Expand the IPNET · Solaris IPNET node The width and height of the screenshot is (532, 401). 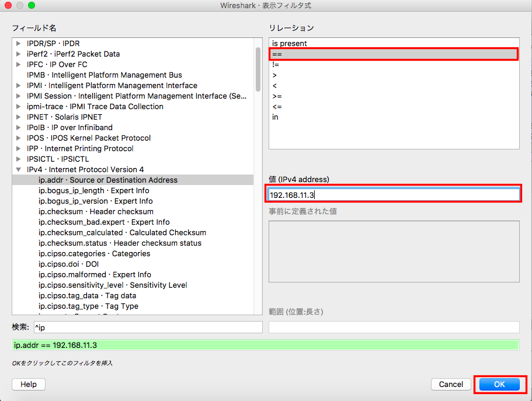point(18,117)
